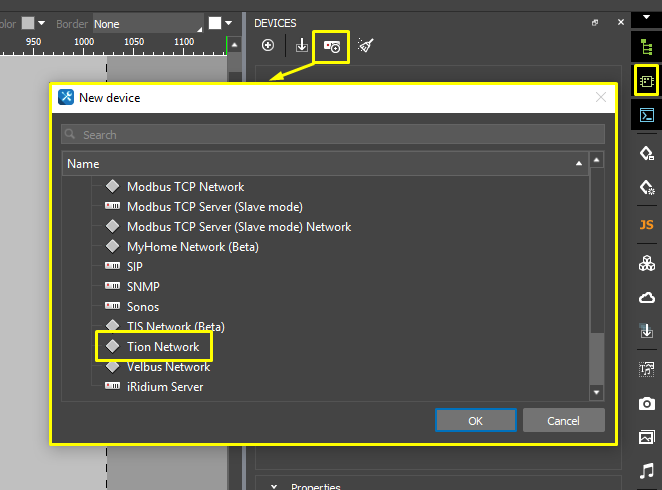The image size is (662, 490).
Task: Click the import device download-arrow icon
Action: click(301, 46)
